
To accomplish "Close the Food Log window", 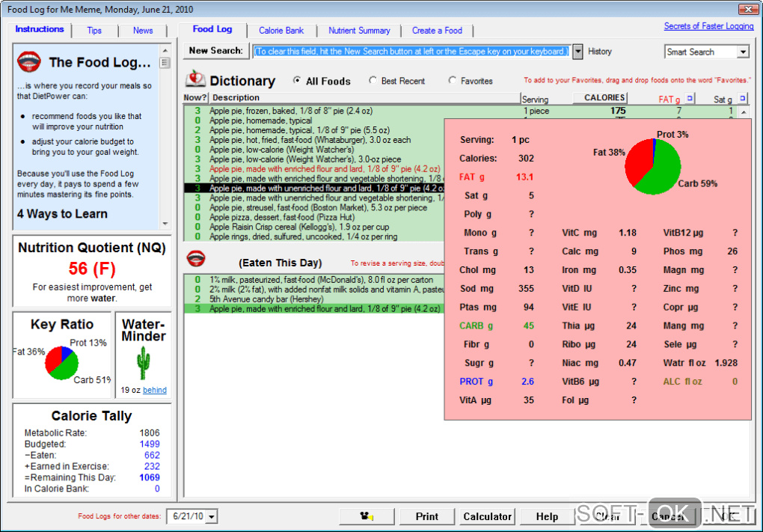I will [x=747, y=9].
